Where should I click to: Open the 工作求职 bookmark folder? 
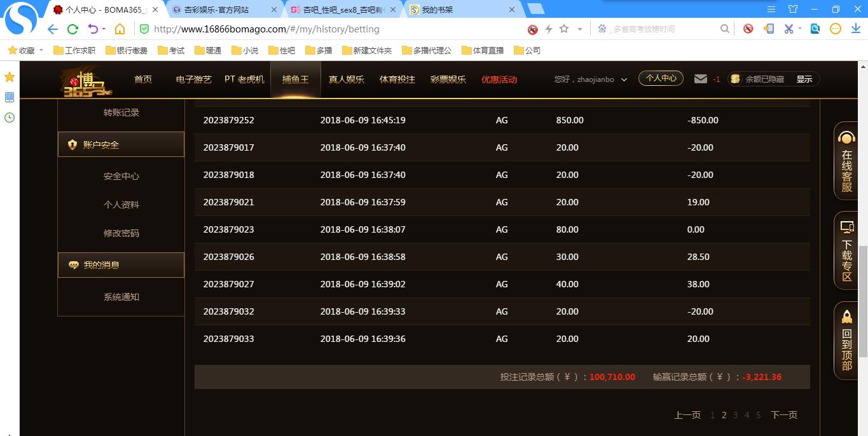pos(74,50)
